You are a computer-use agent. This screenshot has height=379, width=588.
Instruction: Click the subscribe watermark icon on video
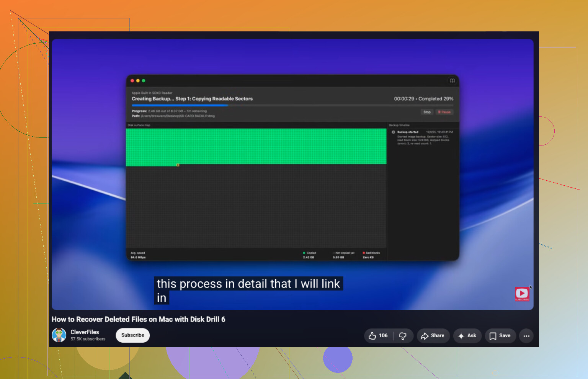(x=522, y=294)
